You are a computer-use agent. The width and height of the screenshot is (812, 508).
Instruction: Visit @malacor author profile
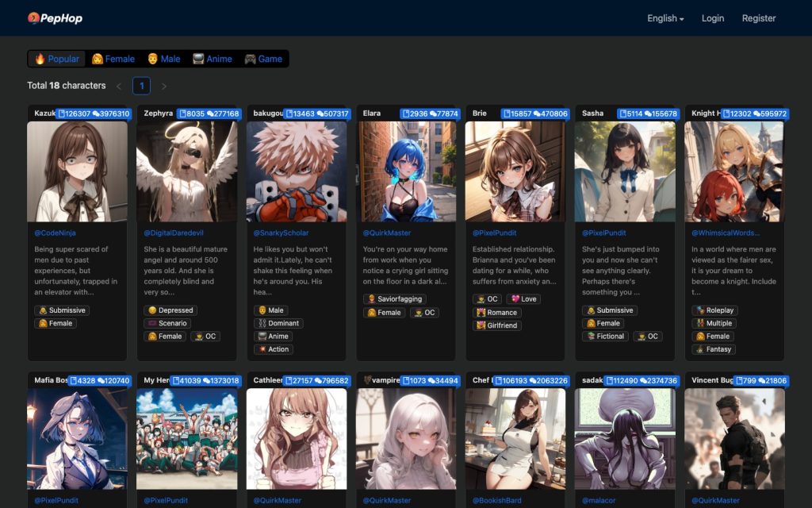tap(599, 501)
